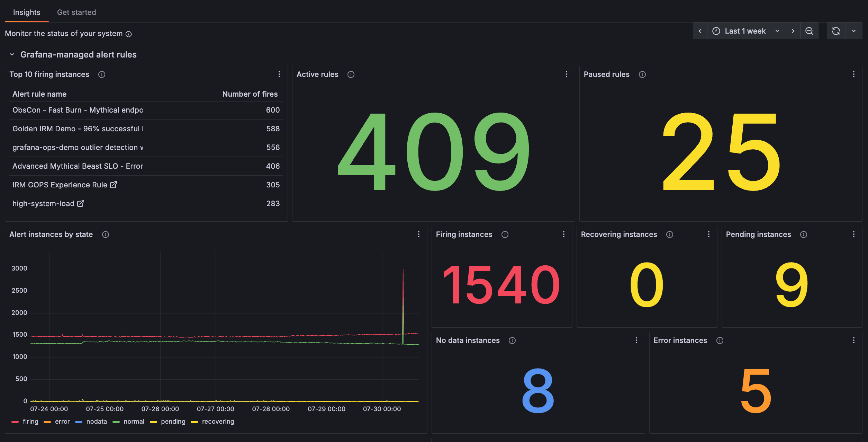Click the 1540 firing instances value

501,284
